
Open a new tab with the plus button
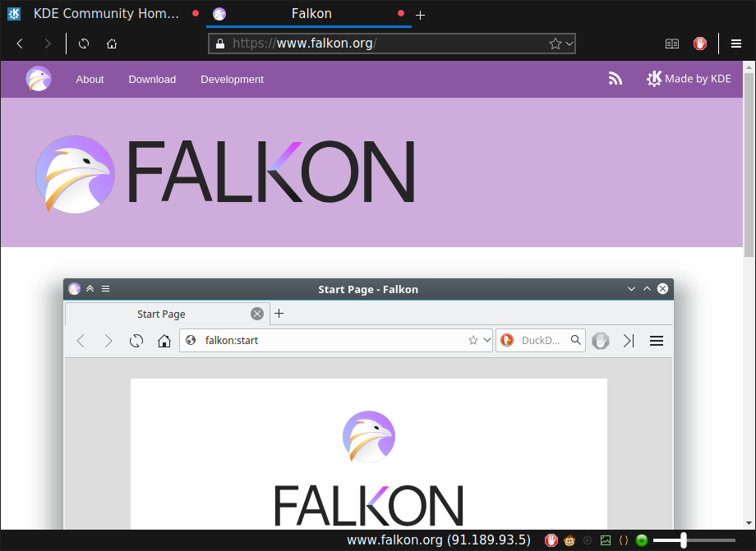tap(421, 16)
